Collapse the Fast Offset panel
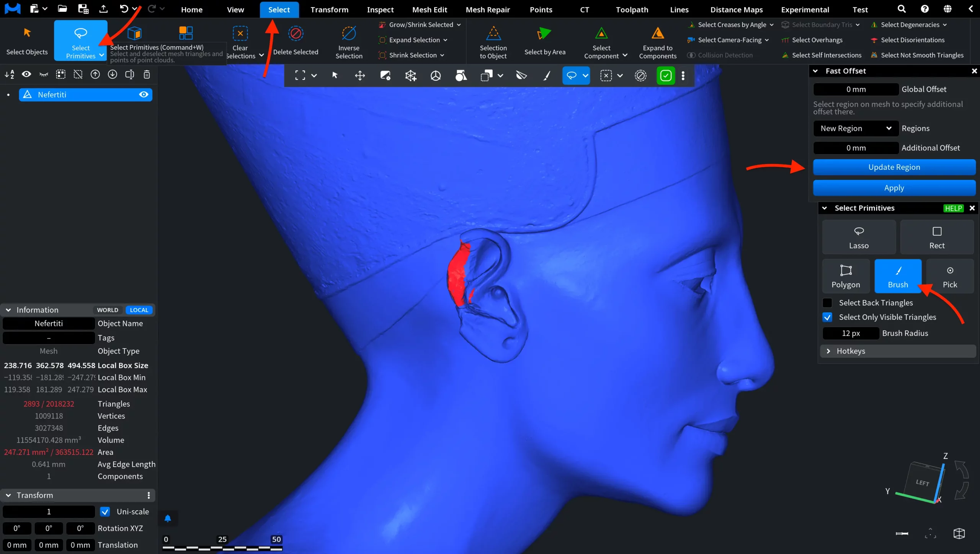Screen dimensions: 980x554 815,71
